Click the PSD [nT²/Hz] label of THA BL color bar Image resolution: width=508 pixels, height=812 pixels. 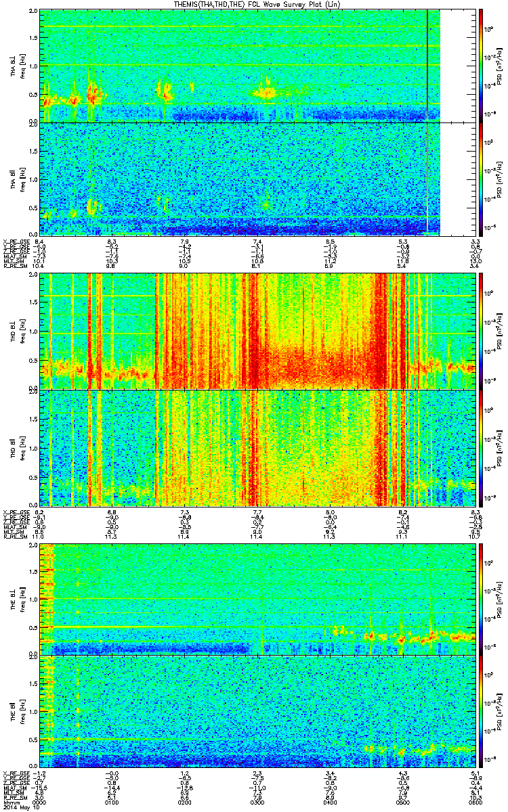(x=500, y=66)
